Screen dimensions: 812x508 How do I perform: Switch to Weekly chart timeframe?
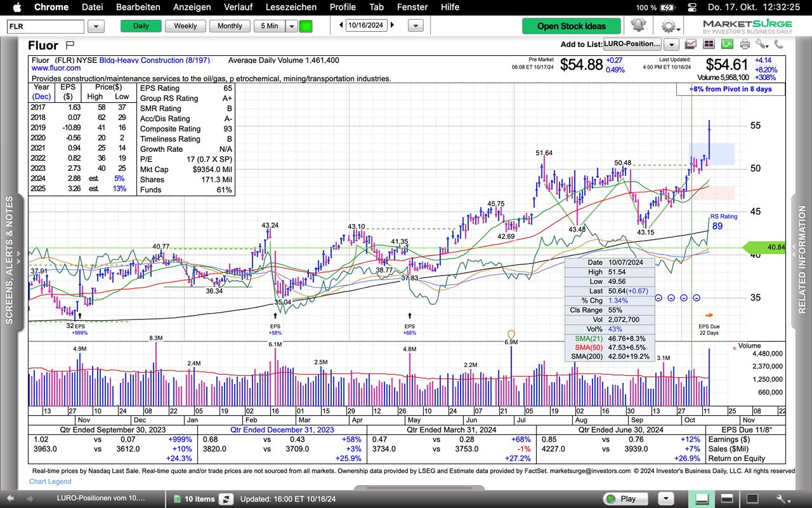pos(185,26)
